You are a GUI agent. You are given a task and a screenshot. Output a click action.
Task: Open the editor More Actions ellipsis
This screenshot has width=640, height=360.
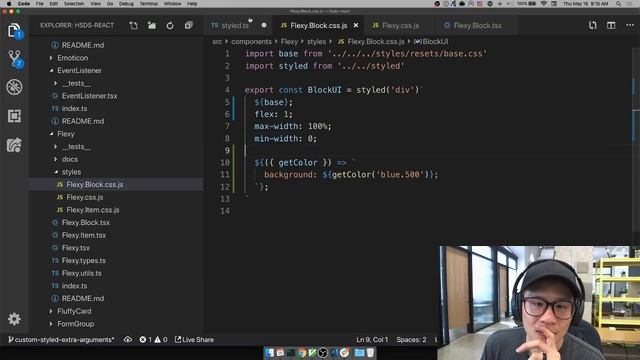[x=630, y=25]
